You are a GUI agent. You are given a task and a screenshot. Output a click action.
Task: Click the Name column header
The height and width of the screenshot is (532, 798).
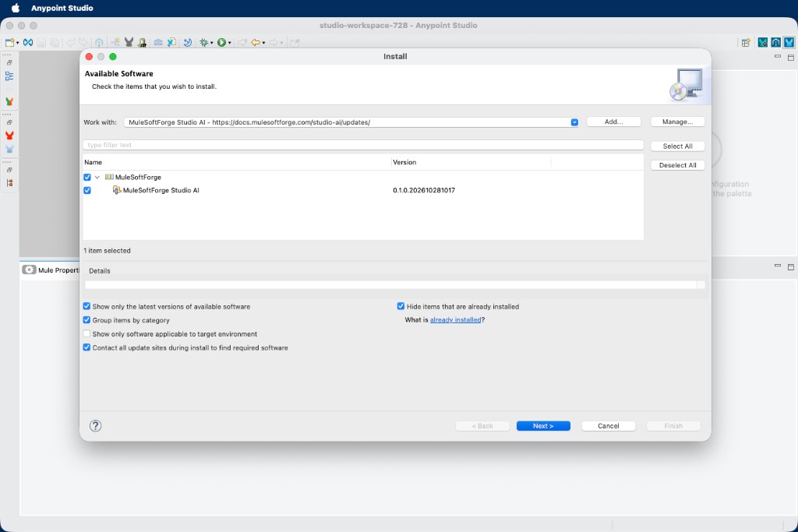[94, 162]
